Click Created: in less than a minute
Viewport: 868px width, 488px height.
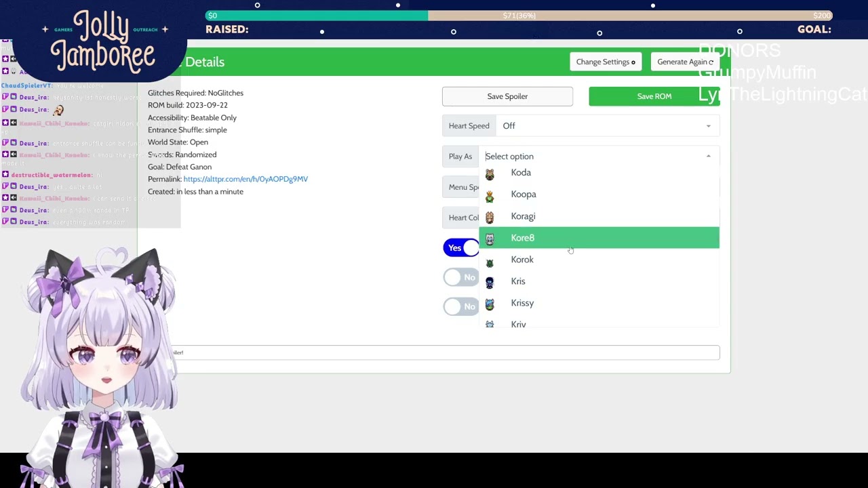pos(195,192)
